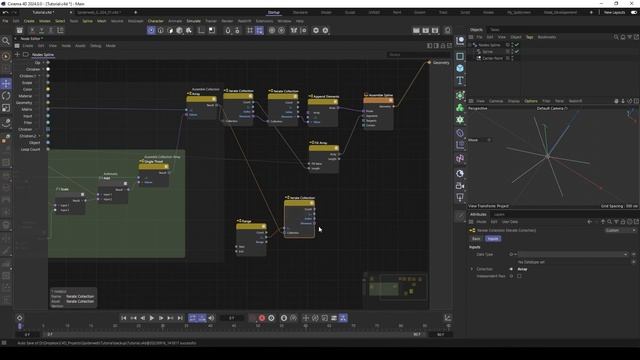Open the Character menu
Screen dimensions: 640x360
(x=155, y=21)
